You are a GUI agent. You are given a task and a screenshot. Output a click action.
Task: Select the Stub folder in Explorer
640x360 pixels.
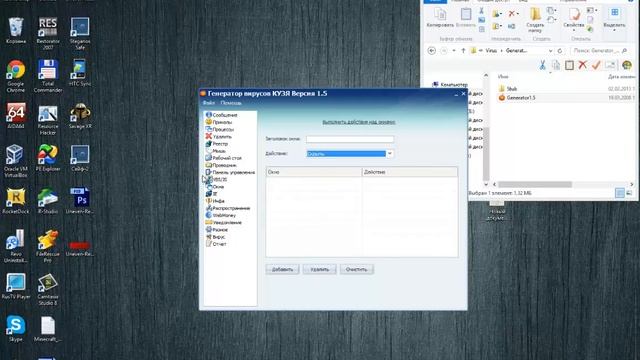(x=508, y=89)
